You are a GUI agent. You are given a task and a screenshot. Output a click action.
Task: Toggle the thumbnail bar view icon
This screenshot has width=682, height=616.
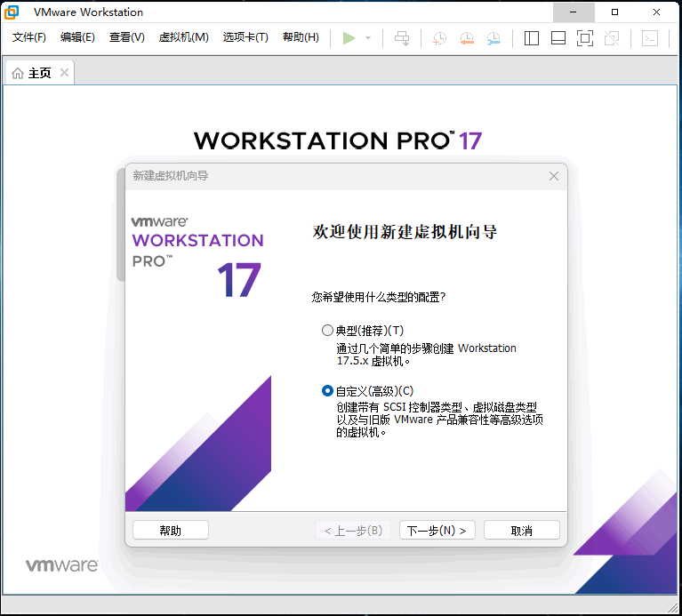pos(558,38)
